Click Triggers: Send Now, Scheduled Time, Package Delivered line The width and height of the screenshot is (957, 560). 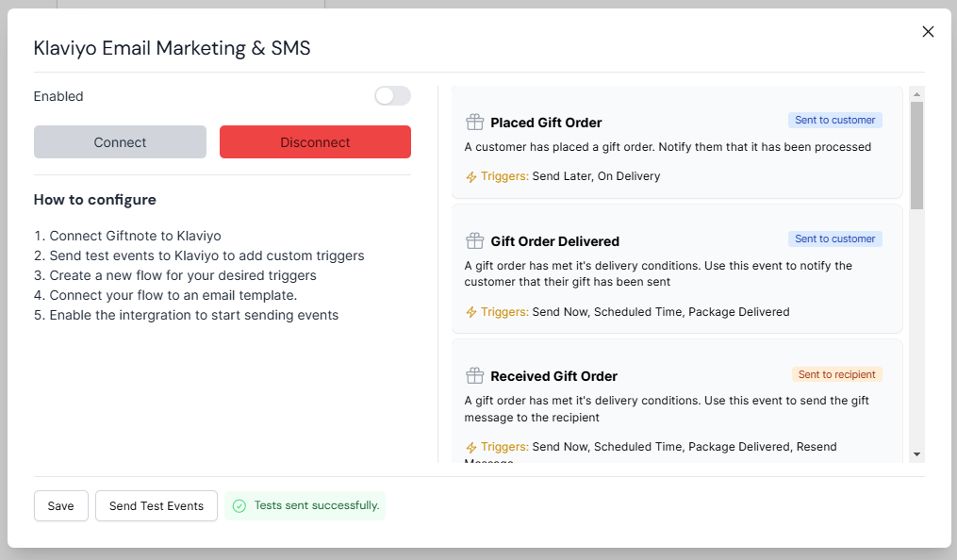(x=628, y=312)
